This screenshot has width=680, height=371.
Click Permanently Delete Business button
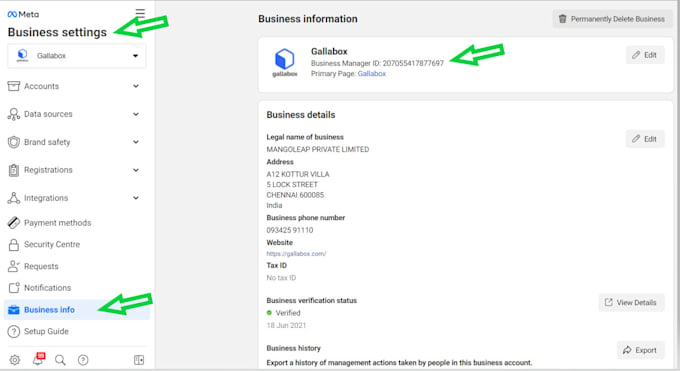[x=612, y=19]
